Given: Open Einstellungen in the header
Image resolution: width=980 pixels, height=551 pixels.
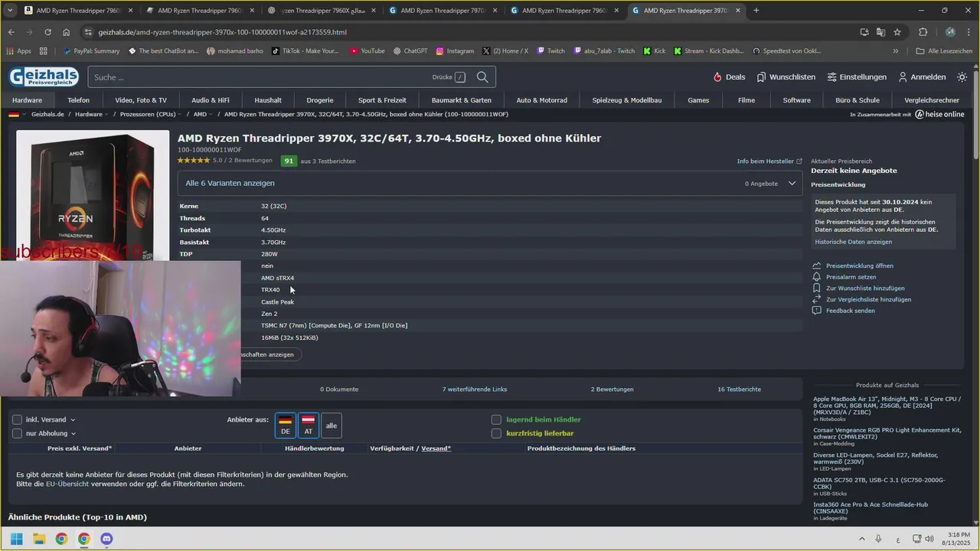Looking at the screenshot, I should 856,77.
